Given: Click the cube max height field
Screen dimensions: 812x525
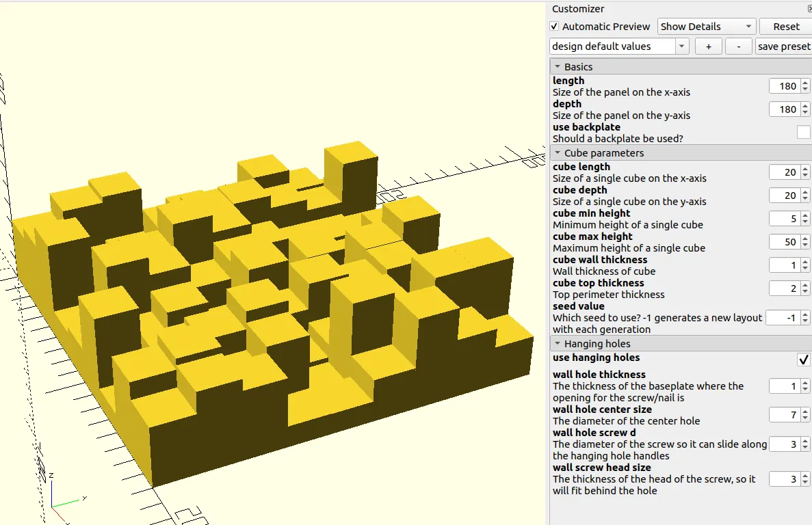Looking at the screenshot, I should coord(784,242).
